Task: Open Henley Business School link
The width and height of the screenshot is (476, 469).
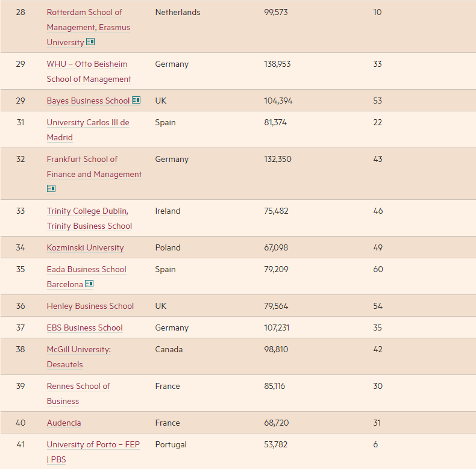Action: [x=90, y=306]
